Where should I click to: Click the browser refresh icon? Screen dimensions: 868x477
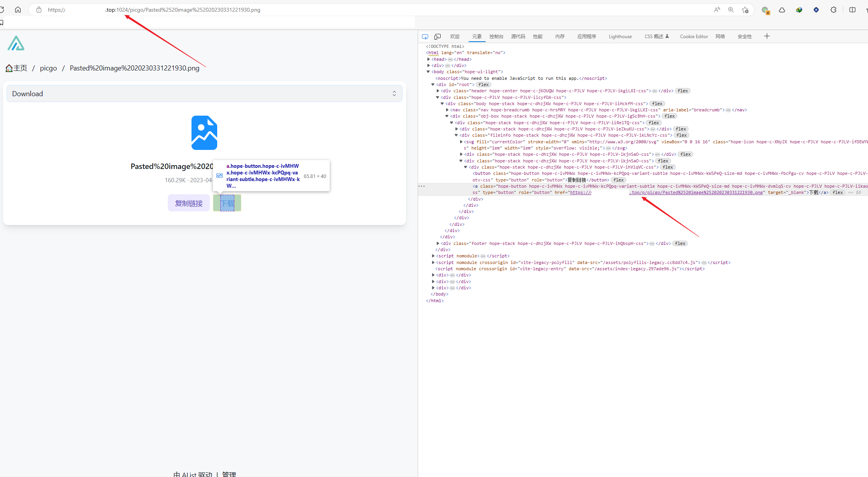tap(2, 10)
